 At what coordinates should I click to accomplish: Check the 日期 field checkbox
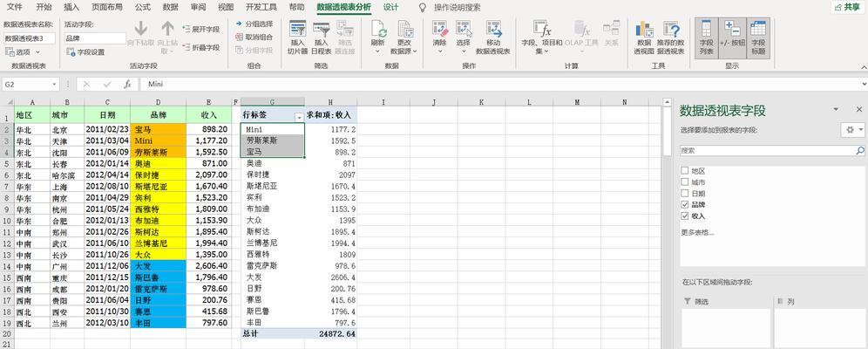pyautogui.click(x=685, y=194)
